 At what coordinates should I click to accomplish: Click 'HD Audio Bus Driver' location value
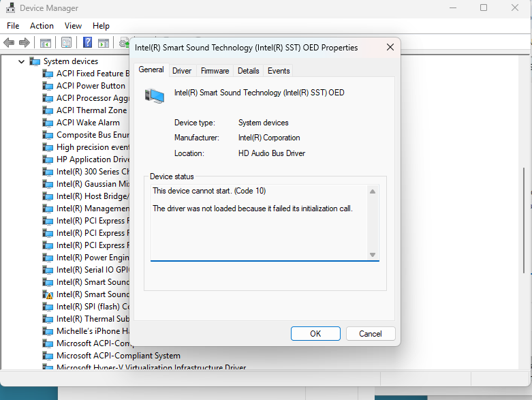[x=272, y=153]
